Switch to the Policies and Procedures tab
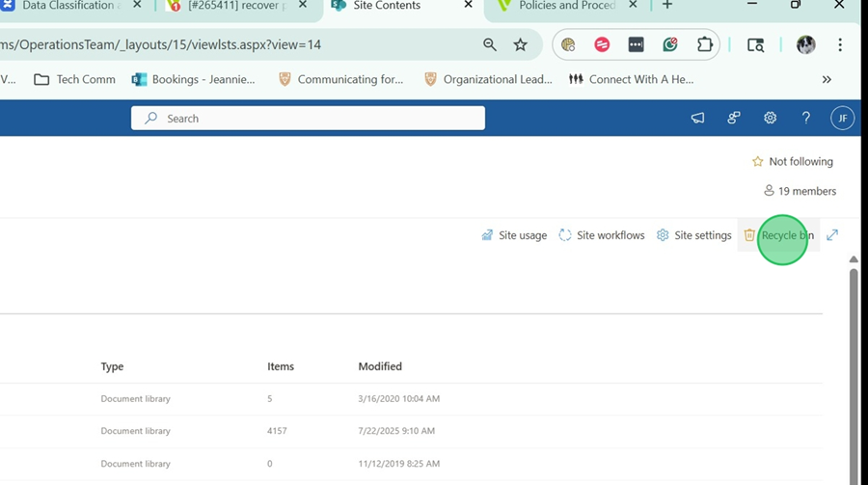Viewport: 868px width, 485px height. pyautogui.click(x=564, y=6)
